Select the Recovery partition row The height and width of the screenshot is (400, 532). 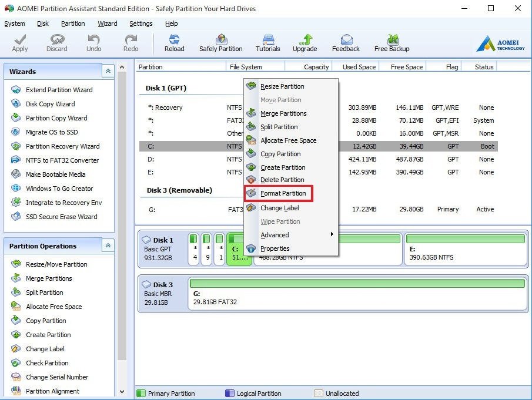click(318, 107)
